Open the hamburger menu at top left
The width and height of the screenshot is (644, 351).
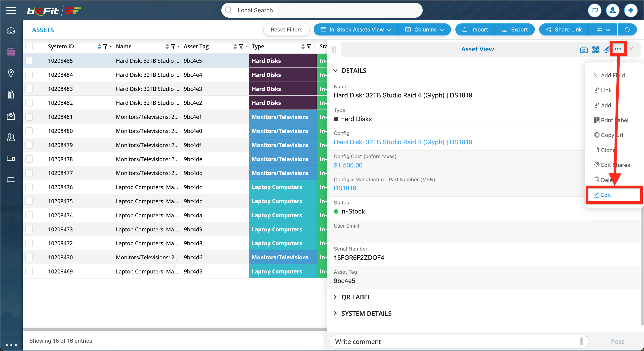tap(11, 11)
